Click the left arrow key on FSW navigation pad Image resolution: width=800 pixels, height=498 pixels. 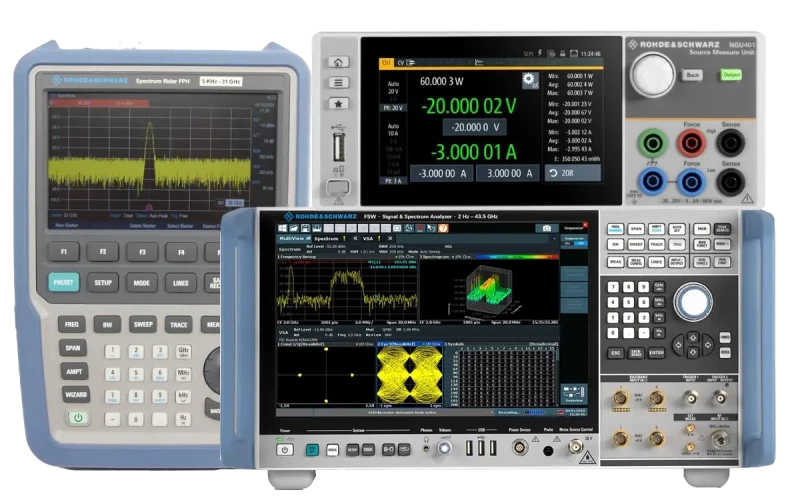pyautogui.click(x=678, y=345)
